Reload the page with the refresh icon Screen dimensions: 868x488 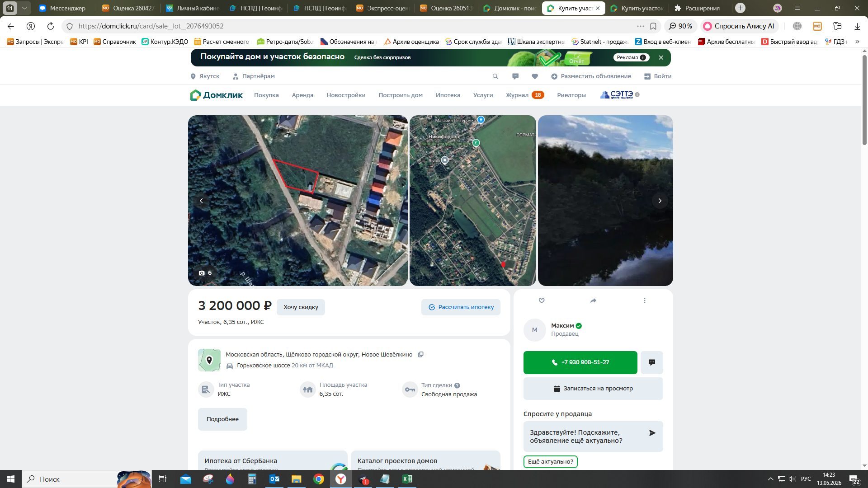click(51, 26)
